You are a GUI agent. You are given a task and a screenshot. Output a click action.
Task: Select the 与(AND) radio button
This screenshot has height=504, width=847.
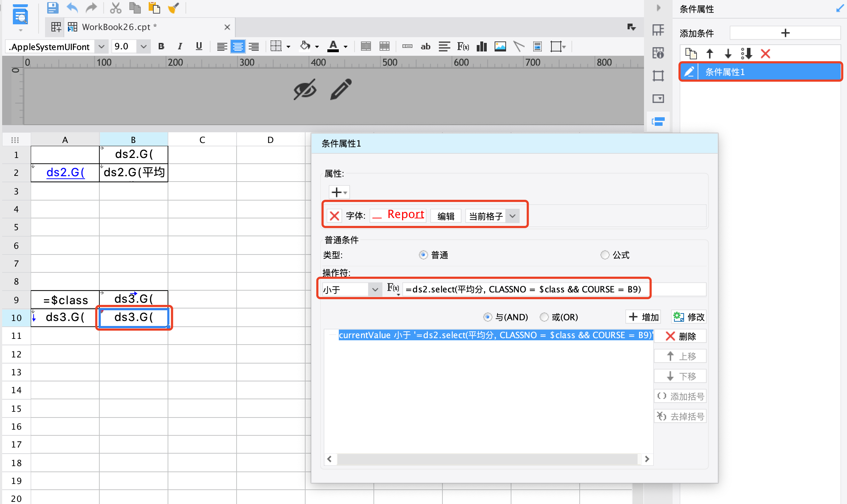click(x=487, y=317)
